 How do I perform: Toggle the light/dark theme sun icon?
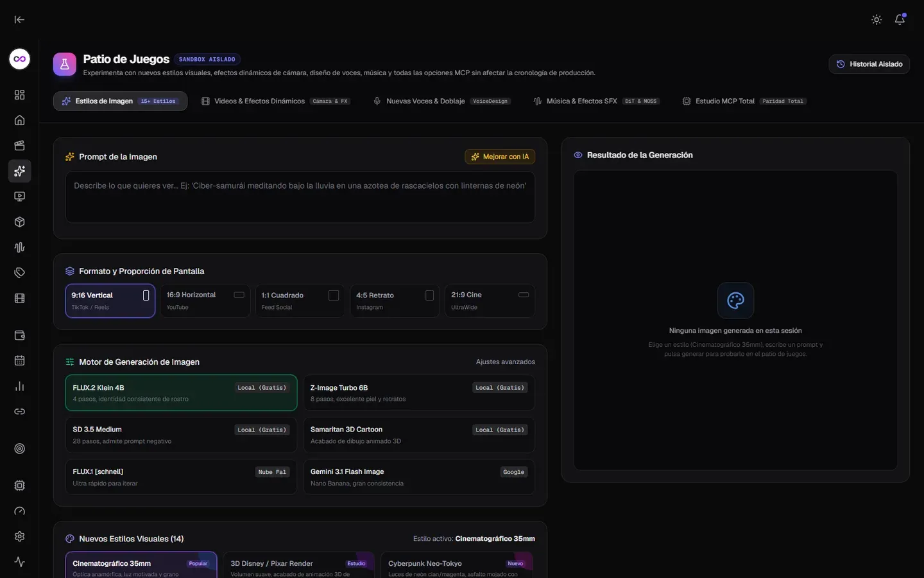tap(877, 20)
